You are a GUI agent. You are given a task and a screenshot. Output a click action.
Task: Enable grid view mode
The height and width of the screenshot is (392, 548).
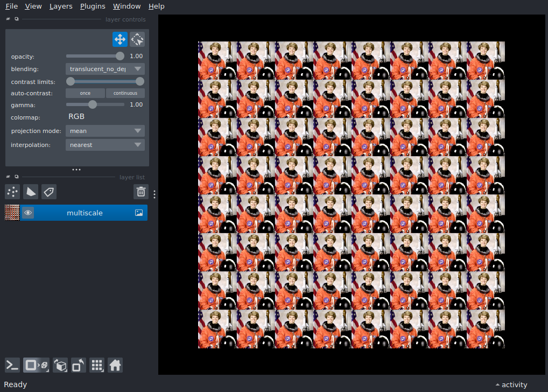click(x=97, y=365)
